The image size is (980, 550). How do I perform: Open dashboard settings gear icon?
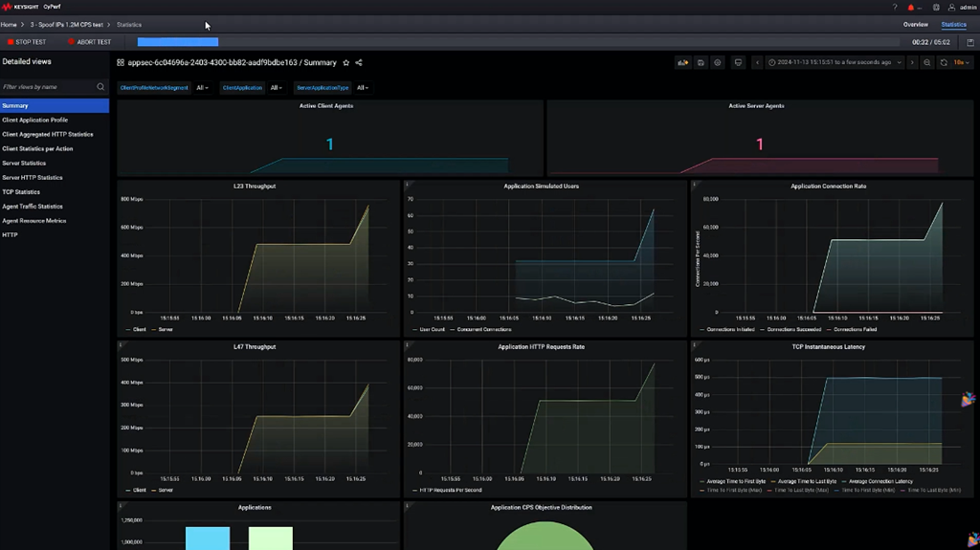pos(718,63)
